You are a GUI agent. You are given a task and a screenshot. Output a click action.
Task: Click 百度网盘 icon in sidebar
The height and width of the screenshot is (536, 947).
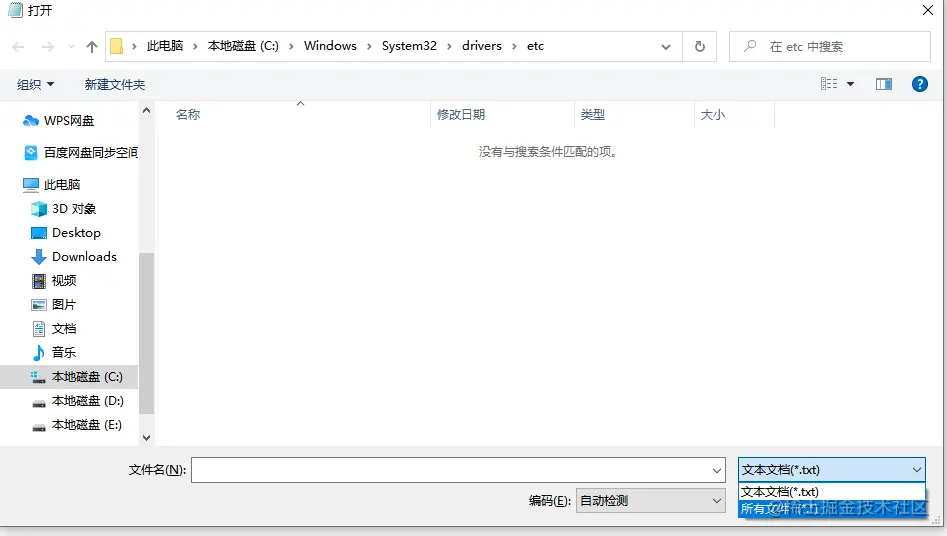point(31,153)
